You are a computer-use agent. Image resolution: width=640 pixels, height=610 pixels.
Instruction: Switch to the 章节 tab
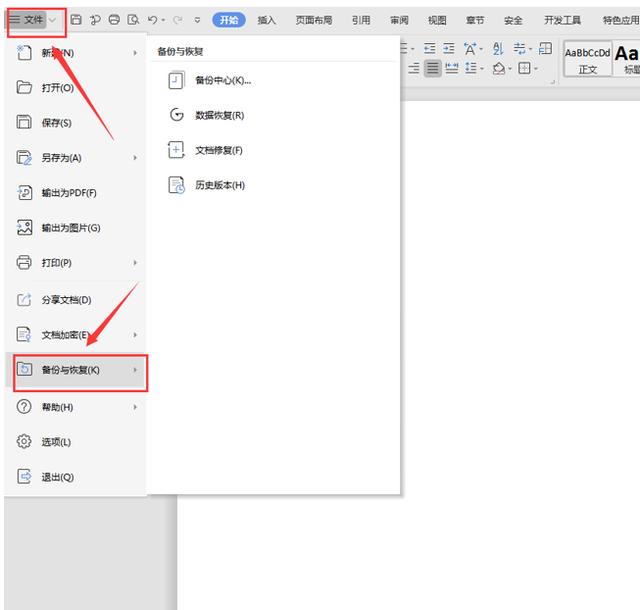click(475, 20)
